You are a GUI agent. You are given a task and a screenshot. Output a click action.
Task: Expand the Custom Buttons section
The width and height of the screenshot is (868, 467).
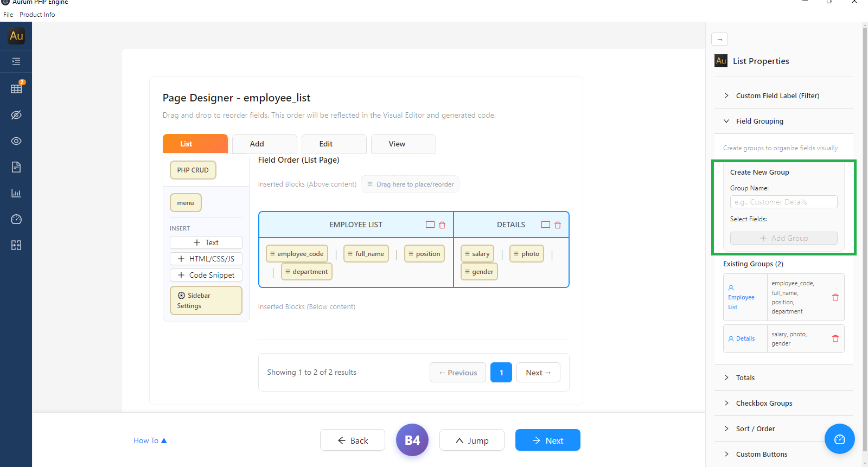click(x=783, y=454)
